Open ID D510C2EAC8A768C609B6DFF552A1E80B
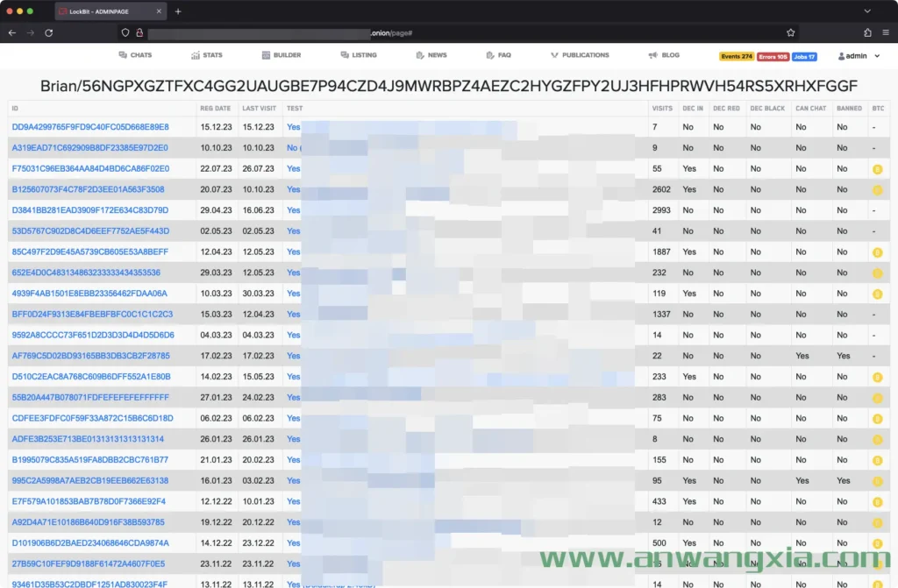Viewport: 898px width, 588px height. pos(91,377)
